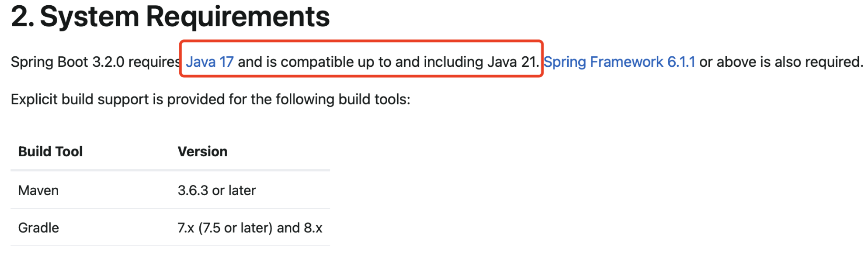Click the System Requirements heading
868x255 pixels.
coord(170,17)
